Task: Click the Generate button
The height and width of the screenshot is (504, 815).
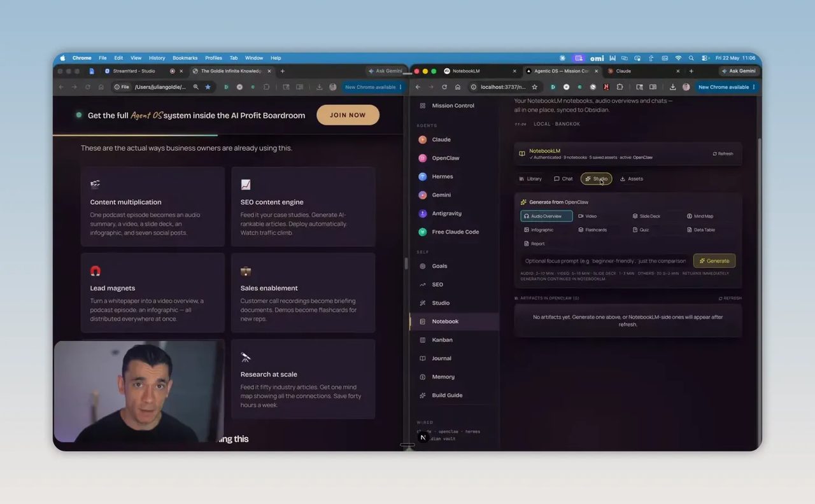Action: click(714, 261)
